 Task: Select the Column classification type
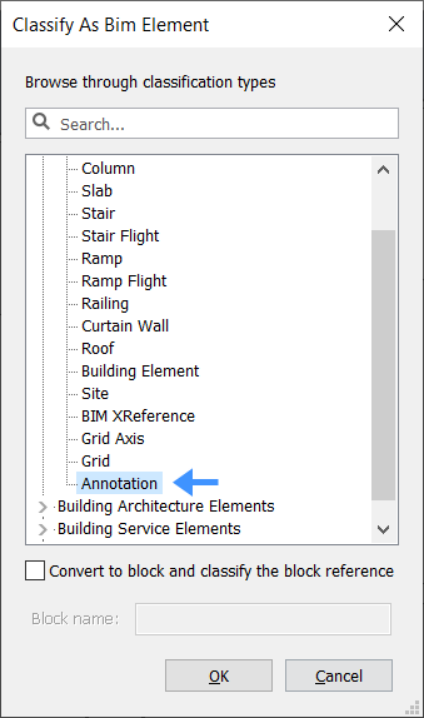coord(108,169)
